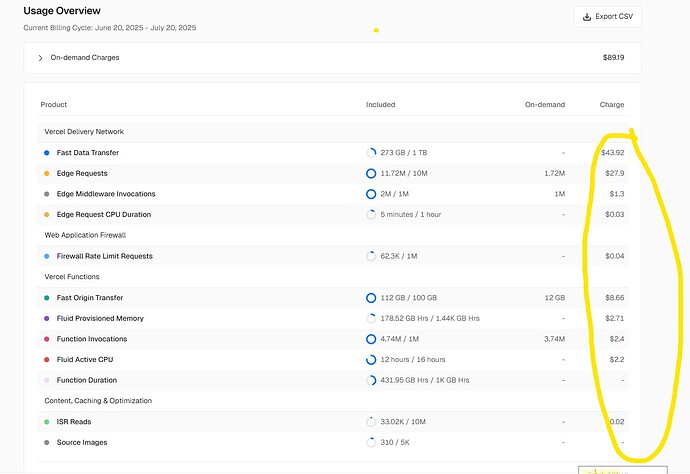Open the Edge Requests row
Viewport: 690px width, 474px height.
click(x=333, y=173)
